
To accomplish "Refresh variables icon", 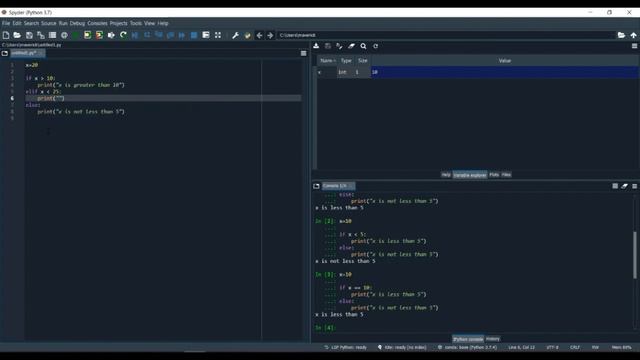I will click(376, 46).
